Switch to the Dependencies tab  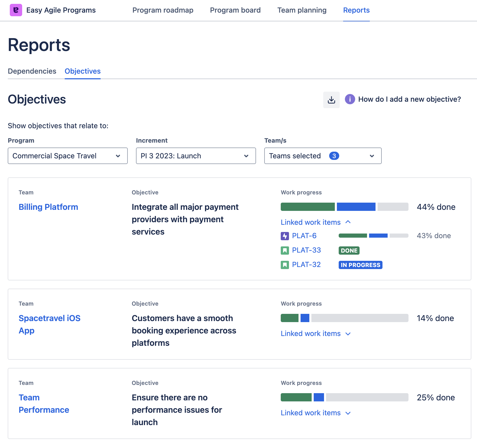(32, 71)
